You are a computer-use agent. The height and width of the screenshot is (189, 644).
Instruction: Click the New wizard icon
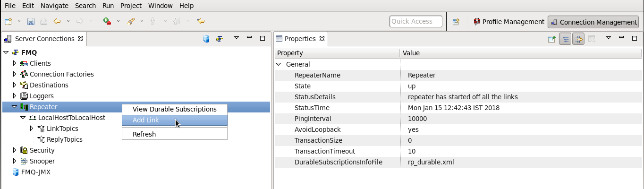(x=8, y=21)
